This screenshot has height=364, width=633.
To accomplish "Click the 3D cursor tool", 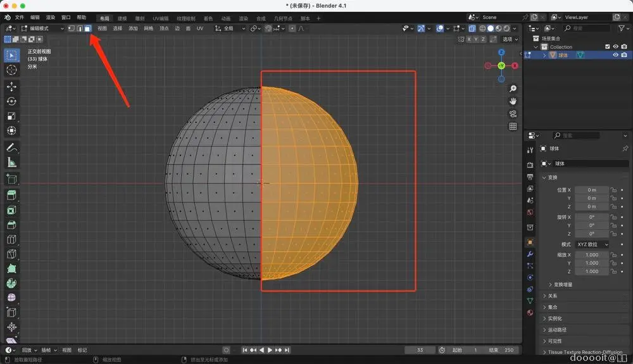I will point(11,70).
